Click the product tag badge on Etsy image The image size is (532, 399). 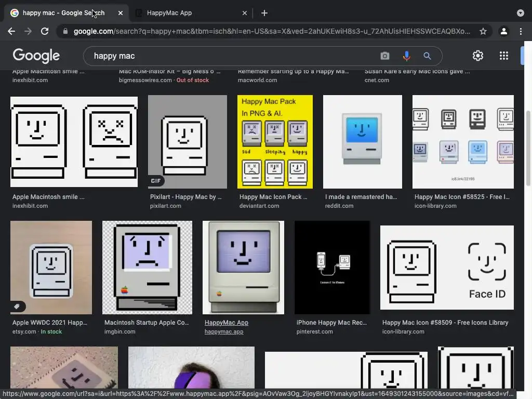(17, 307)
